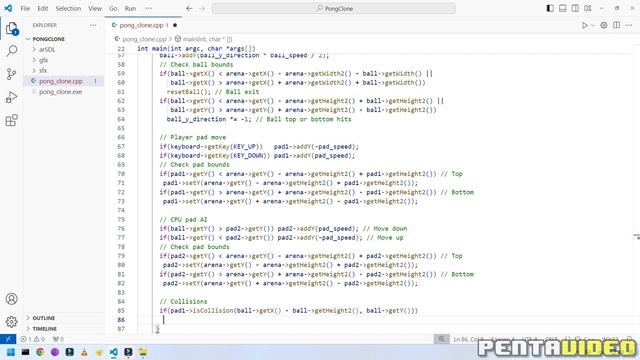Click the unsaved dot on pong_clone.cpp tab
This screenshot has width=640, height=360.
click(175, 25)
